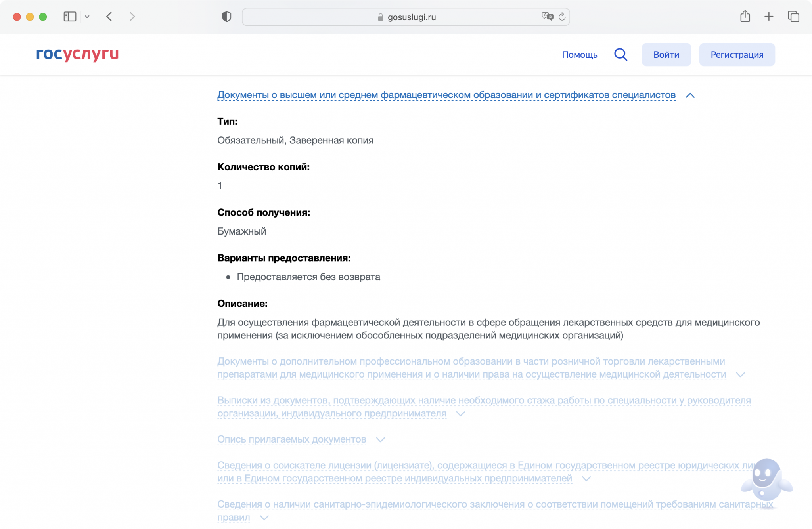This screenshot has height=529, width=812.
Task: Open sidebar options dropdown arrow
Action: (87, 17)
